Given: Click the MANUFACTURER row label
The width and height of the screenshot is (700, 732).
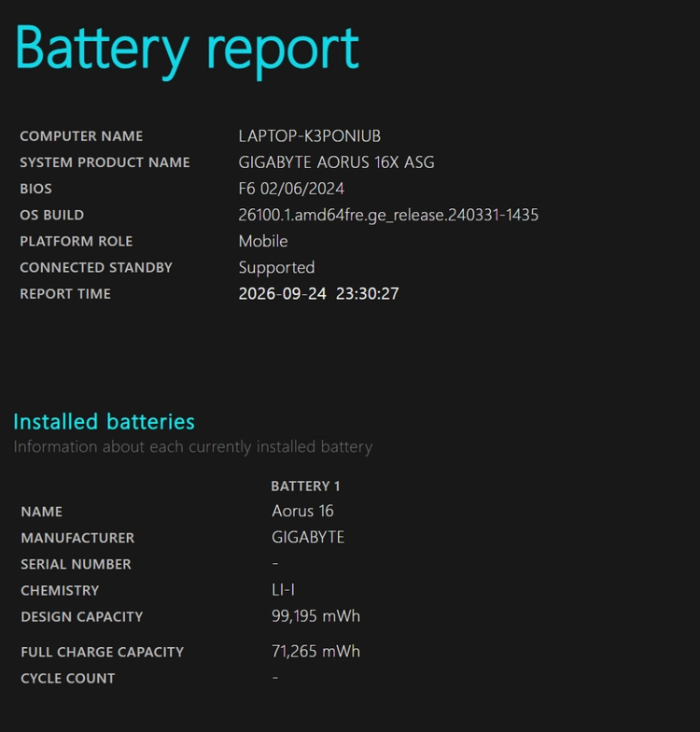Looking at the screenshot, I should 77,538.
